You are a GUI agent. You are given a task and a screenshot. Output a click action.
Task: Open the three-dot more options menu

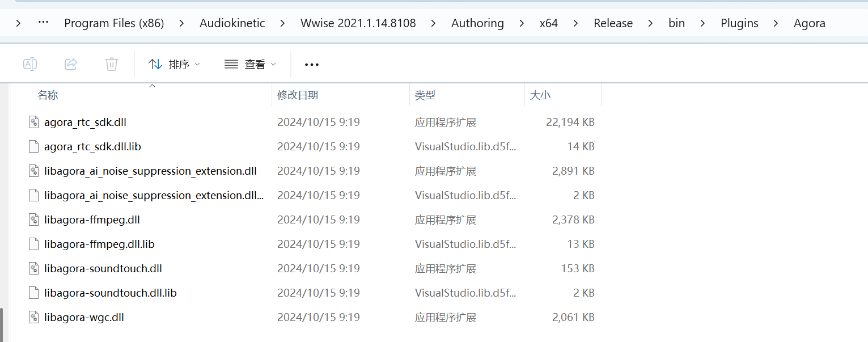coord(312,65)
